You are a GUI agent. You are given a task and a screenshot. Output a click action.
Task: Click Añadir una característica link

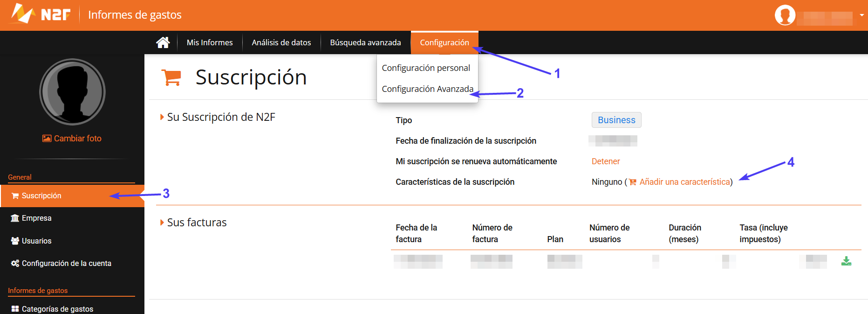tap(685, 182)
